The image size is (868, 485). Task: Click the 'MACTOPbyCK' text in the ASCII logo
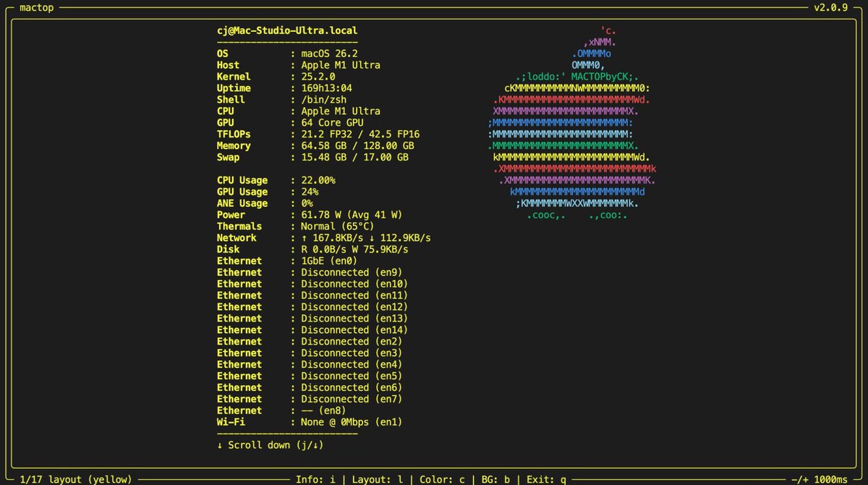(600, 77)
